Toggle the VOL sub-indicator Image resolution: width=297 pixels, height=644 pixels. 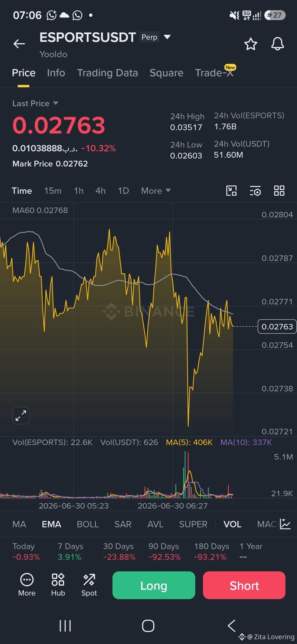point(232,524)
